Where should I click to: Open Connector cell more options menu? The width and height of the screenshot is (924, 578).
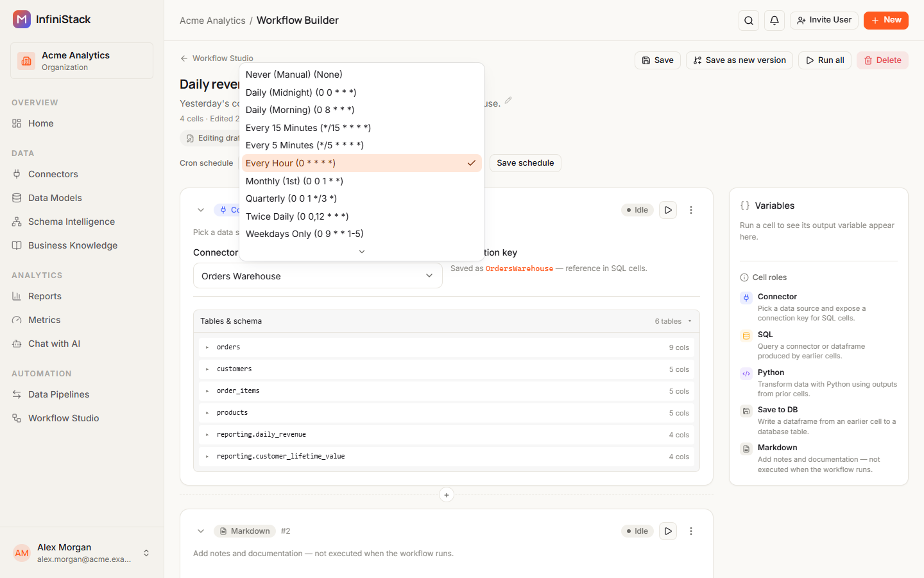click(691, 210)
